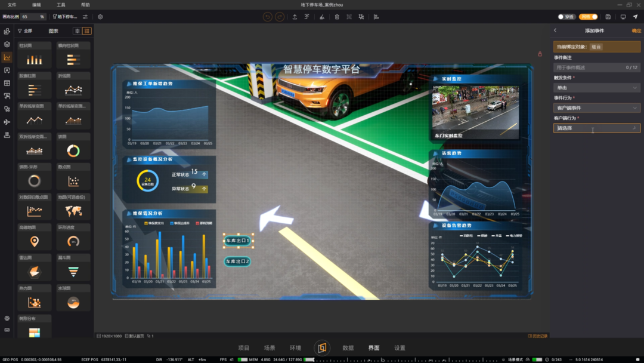Toggle the 穿透 switch

click(566, 17)
